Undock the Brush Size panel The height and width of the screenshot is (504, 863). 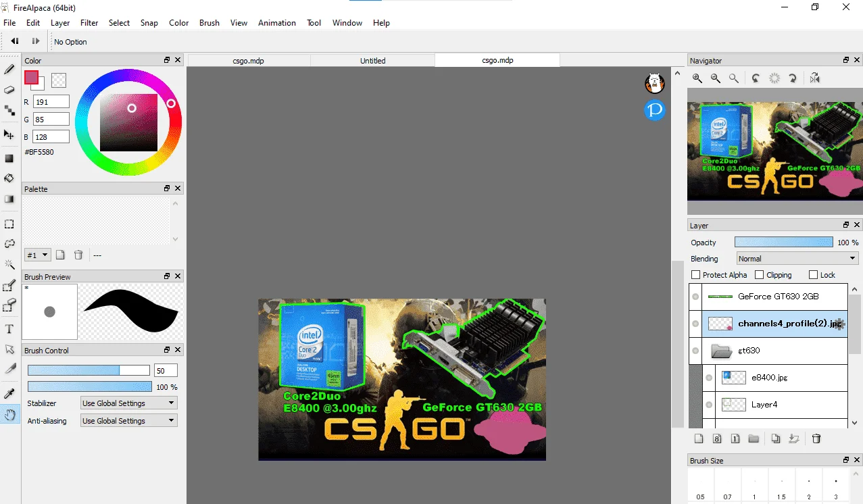pyautogui.click(x=846, y=460)
